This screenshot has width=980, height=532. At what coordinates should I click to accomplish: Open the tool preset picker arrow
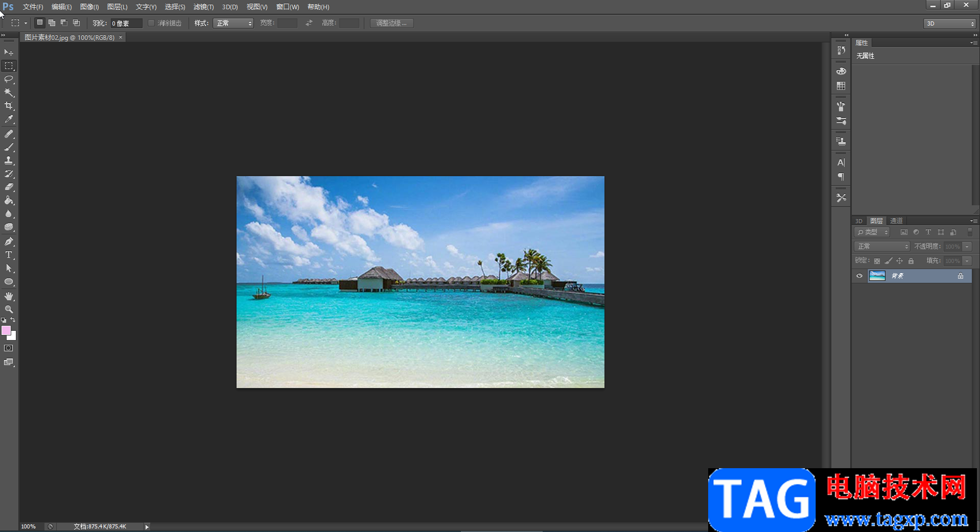point(26,23)
